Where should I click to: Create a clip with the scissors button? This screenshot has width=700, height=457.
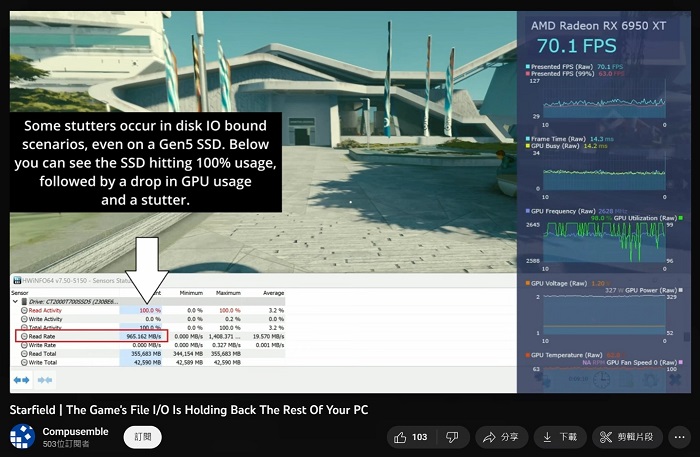[627, 437]
